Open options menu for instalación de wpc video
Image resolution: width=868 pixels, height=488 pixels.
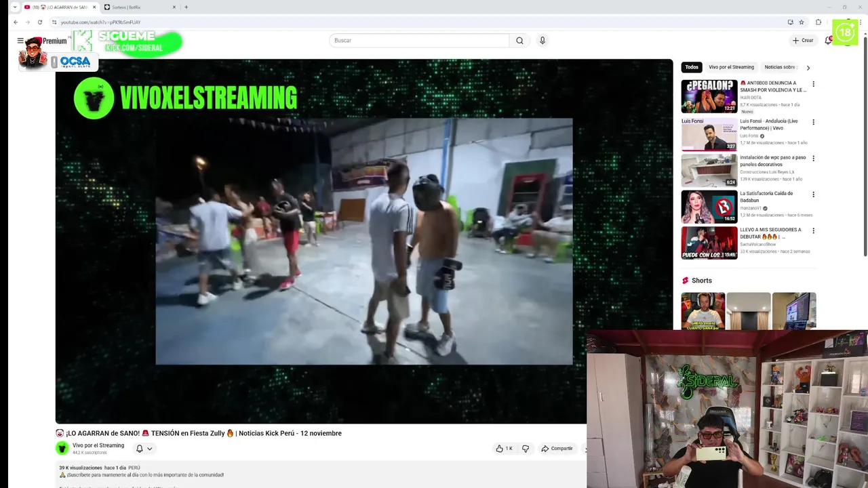(813, 159)
